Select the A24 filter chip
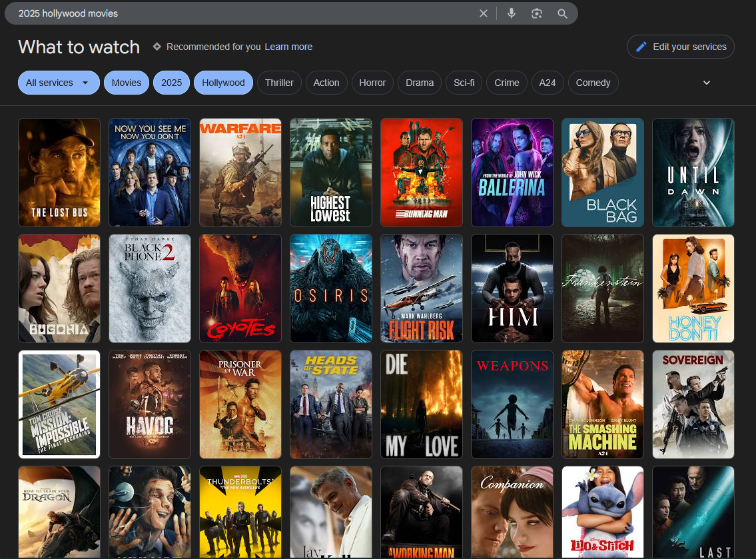The width and height of the screenshot is (756, 559). tap(548, 83)
